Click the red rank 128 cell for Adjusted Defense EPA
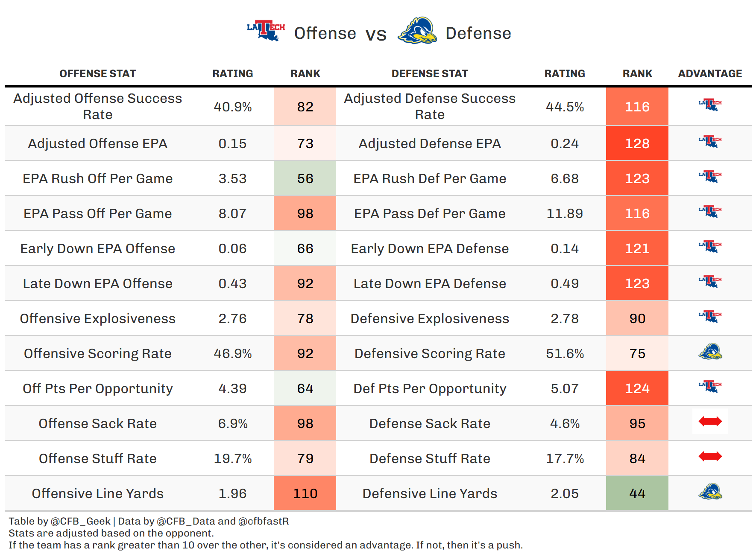The height and width of the screenshot is (560, 756). (x=637, y=143)
